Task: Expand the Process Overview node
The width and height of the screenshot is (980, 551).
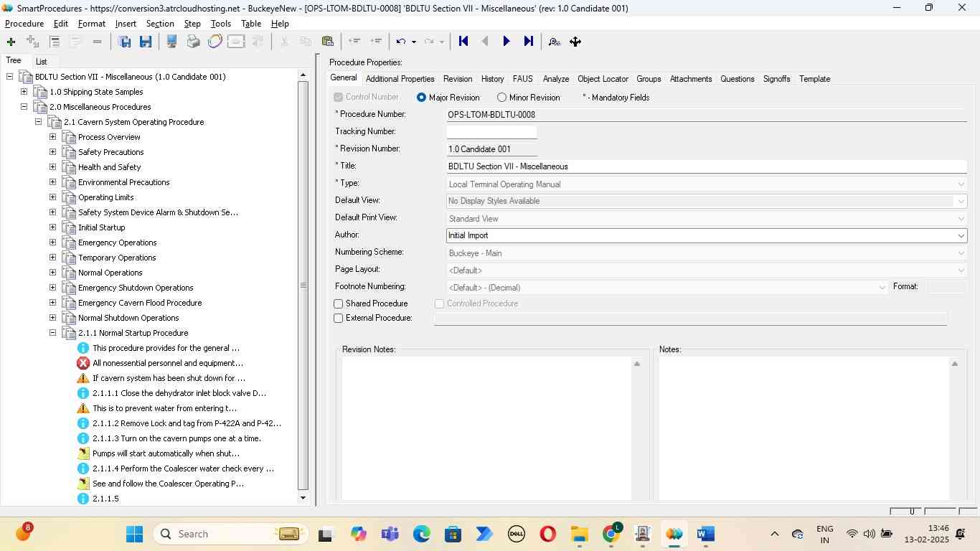Action: click(52, 137)
